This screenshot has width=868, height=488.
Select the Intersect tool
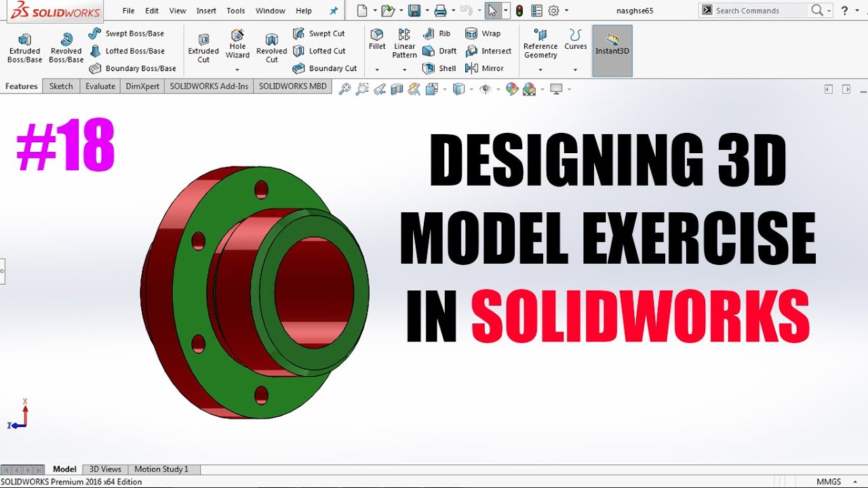(488, 51)
